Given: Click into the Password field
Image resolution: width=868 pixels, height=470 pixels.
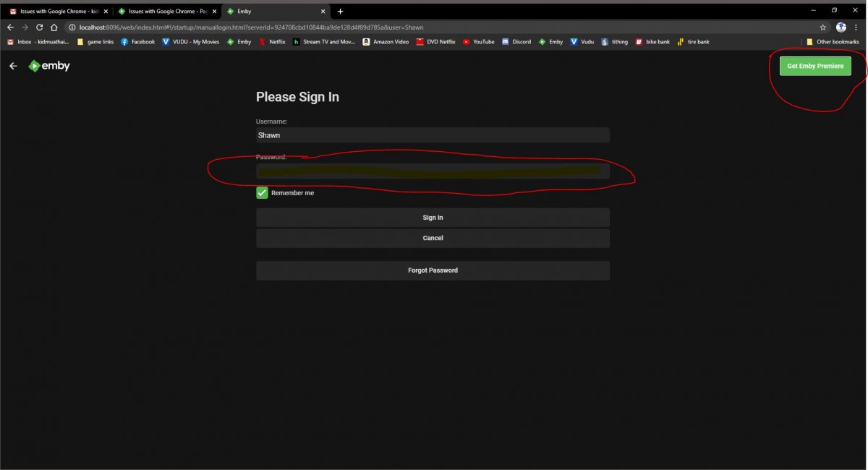Looking at the screenshot, I should pos(433,171).
